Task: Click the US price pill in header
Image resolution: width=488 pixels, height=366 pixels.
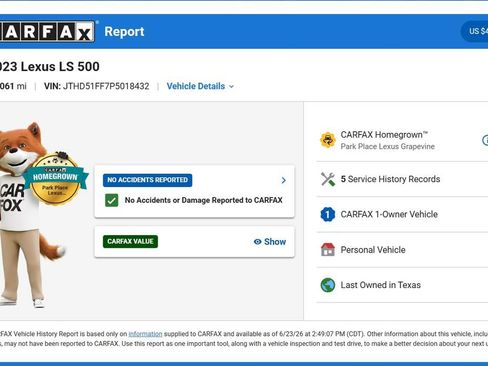Action: (474, 31)
